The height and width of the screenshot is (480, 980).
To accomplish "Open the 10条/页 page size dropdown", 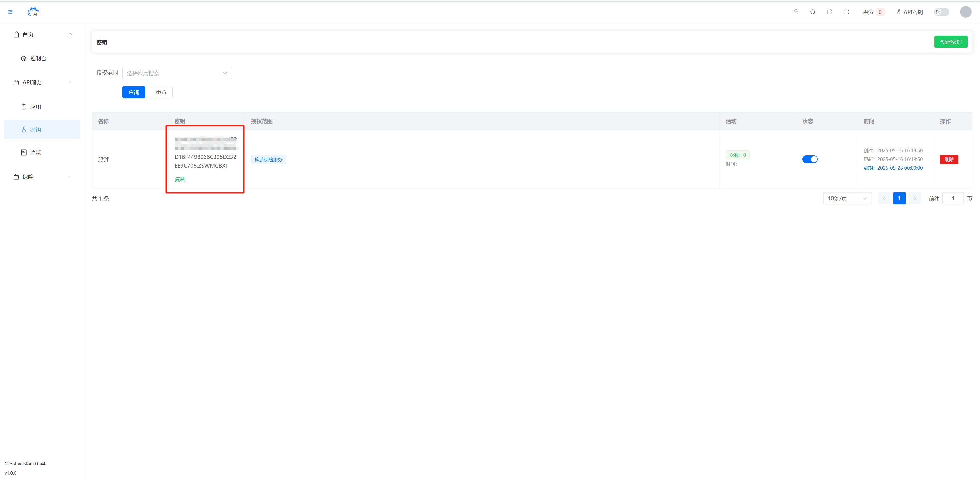I will coord(847,199).
